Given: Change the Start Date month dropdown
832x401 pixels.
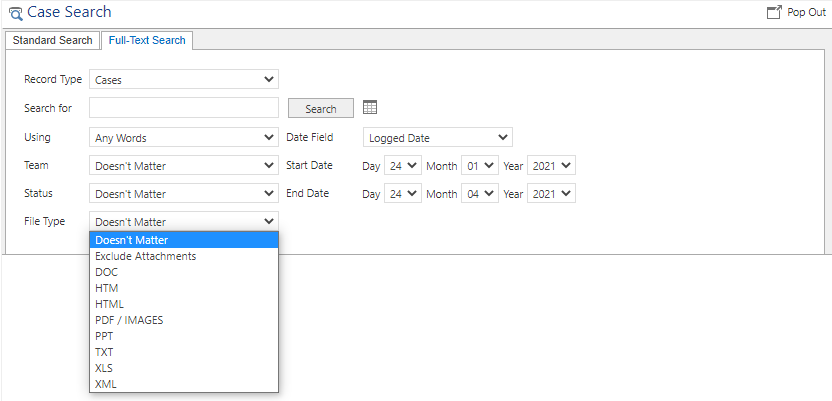Looking at the screenshot, I should pyautogui.click(x=480, y=165).
